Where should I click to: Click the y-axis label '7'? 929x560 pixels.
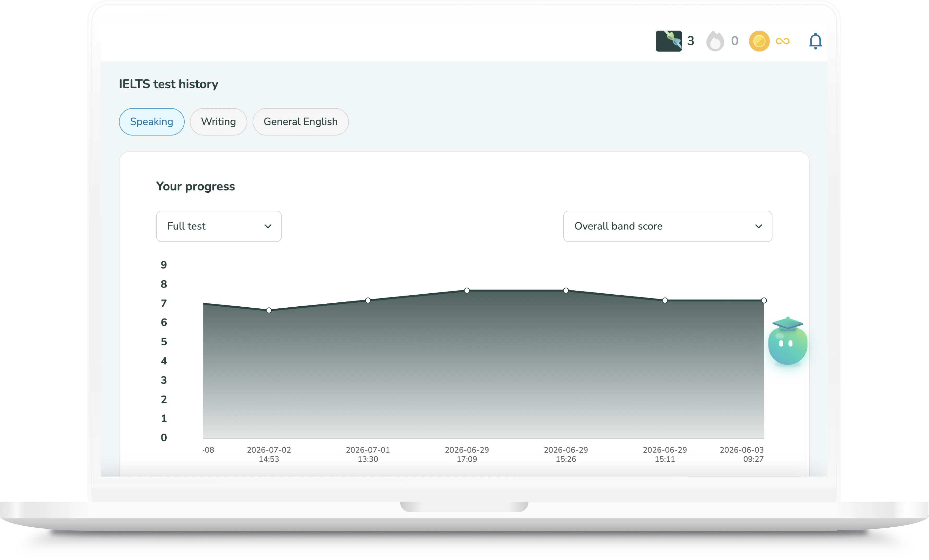164,303
